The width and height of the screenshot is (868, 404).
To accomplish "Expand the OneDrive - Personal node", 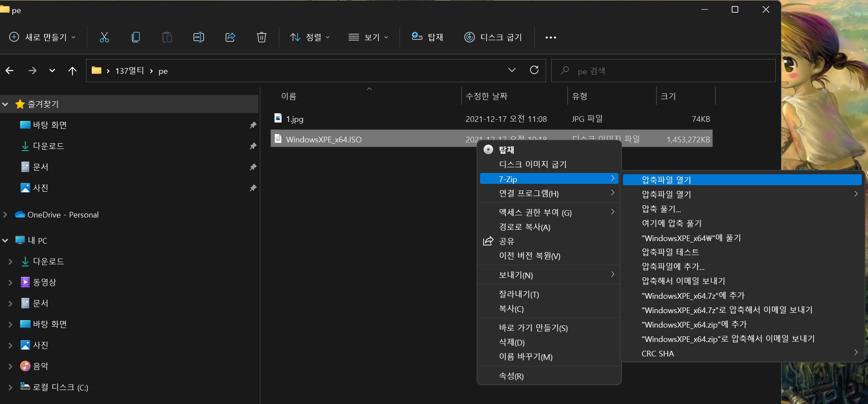I will click(x=5, y=214).
